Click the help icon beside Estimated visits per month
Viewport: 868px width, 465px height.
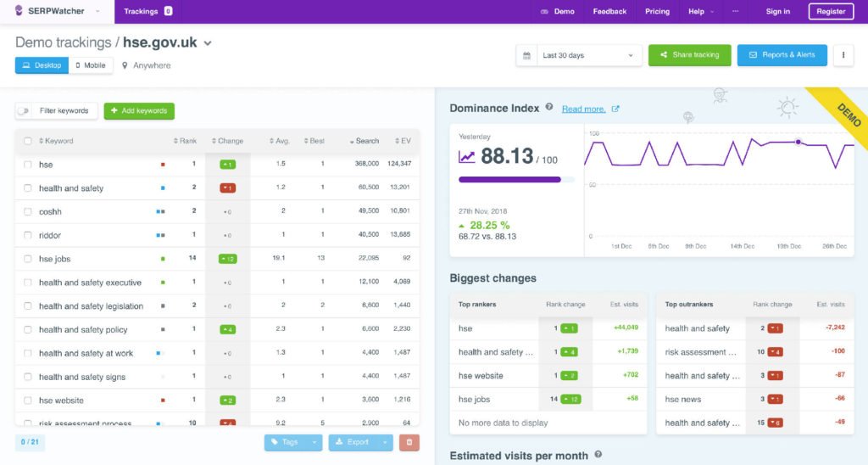[598, 455]
